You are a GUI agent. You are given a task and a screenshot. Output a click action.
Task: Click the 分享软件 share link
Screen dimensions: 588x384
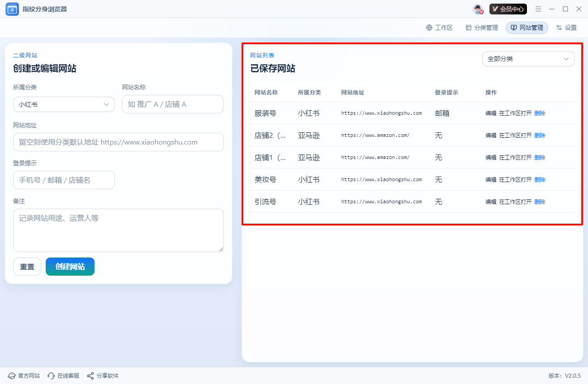103,376
